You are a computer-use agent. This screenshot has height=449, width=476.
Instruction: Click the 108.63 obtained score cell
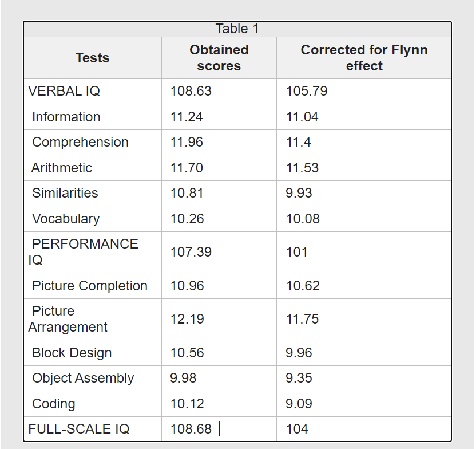(191, 91)
